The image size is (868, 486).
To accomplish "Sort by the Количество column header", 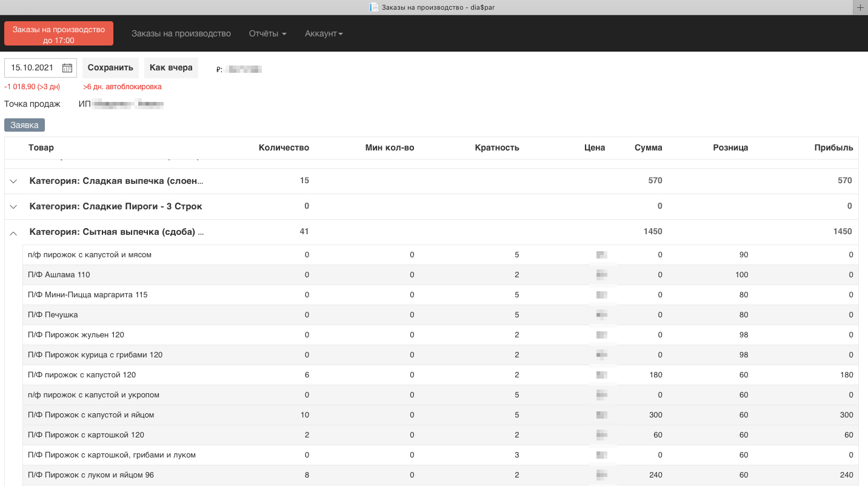I will pos(284,147).
